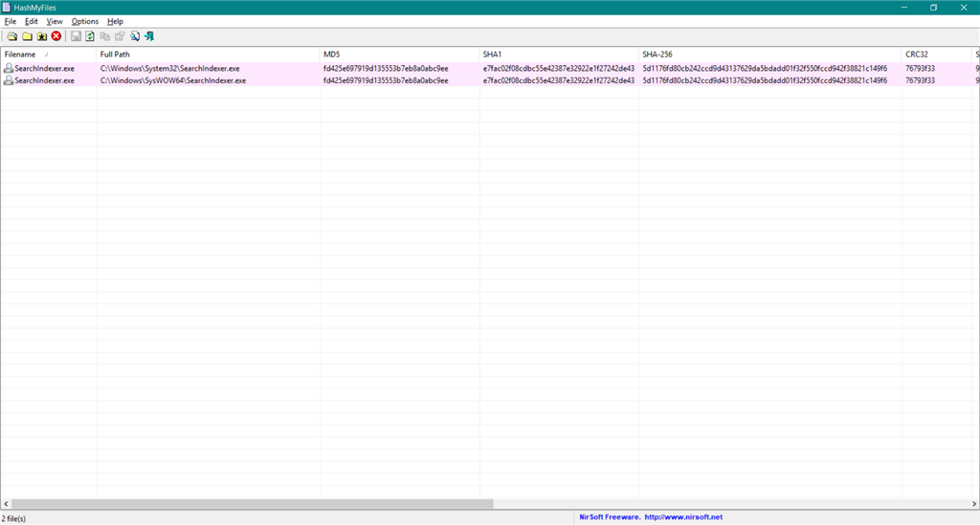Click the Exit door toolbar icon
This screenshot has width=980, height=525.
(148, 36)
